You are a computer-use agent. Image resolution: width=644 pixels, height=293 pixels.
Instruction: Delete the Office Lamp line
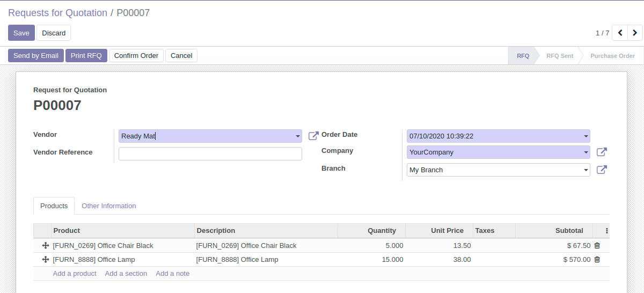click(597, 260)
